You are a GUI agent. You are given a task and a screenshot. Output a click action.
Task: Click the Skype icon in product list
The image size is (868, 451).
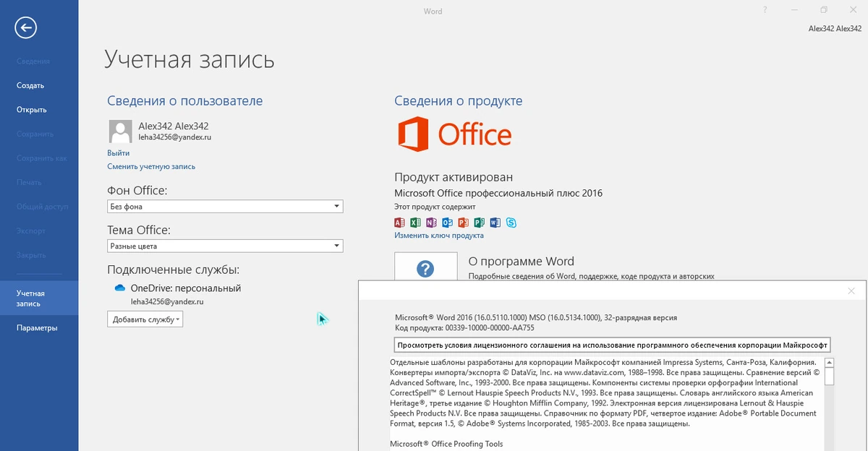(511, 223)
